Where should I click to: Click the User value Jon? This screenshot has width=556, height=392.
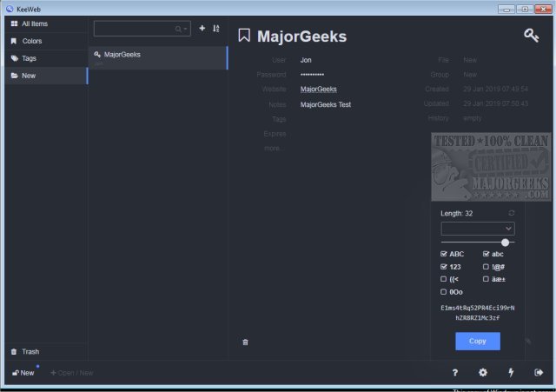(x=306, y=60)
